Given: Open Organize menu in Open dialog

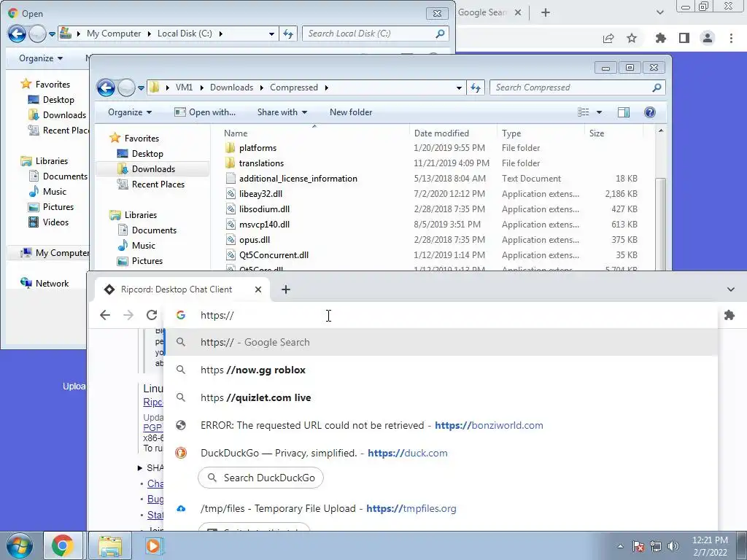Looking at the screenshot, I should [x=41, y=58].
